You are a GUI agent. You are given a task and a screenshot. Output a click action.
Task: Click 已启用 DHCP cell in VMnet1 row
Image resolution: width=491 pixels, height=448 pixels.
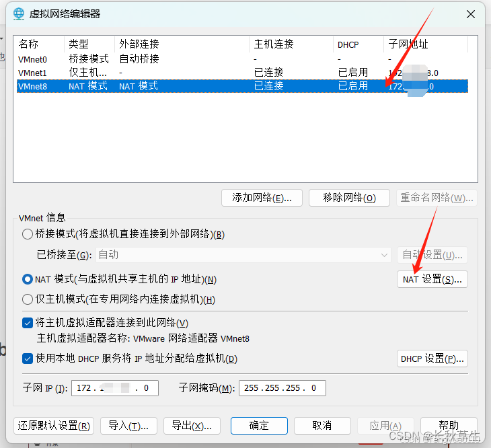click(x=353, y=73)
